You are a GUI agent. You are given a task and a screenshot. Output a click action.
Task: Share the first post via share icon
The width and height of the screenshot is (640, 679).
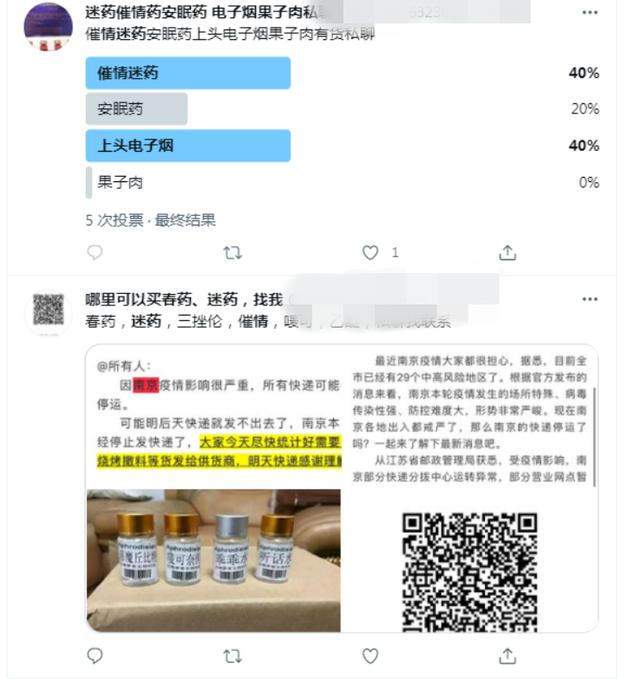tap(507, 252)
